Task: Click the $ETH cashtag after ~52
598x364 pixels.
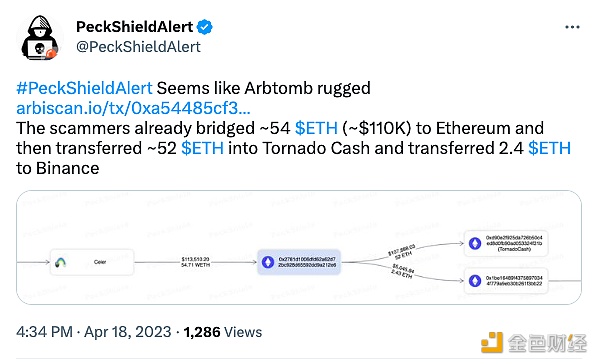Action: click(x=202, y=148)
